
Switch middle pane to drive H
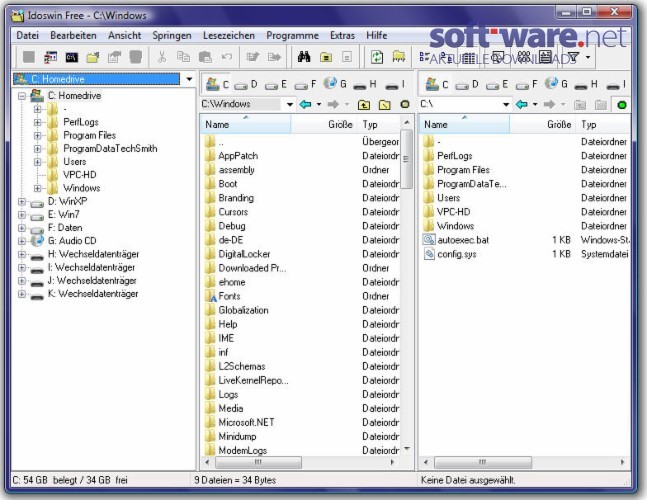[365, 85]
